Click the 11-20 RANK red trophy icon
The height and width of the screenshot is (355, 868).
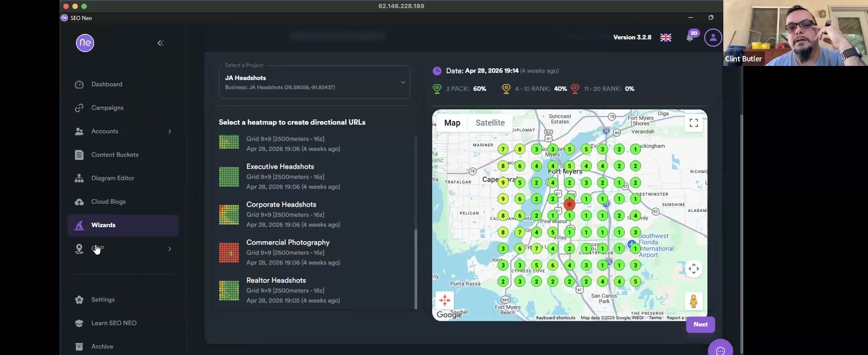click(x=575, y=89)
